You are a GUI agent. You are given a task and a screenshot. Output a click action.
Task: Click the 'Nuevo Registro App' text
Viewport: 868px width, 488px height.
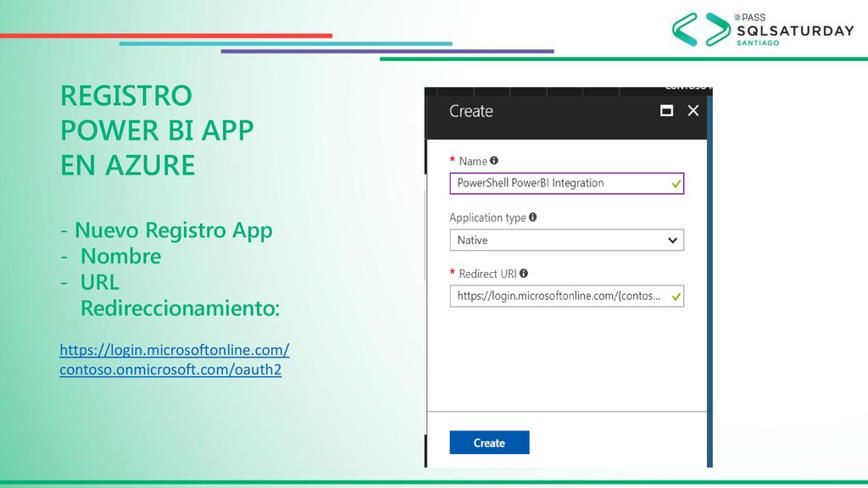tap(173, 230)
